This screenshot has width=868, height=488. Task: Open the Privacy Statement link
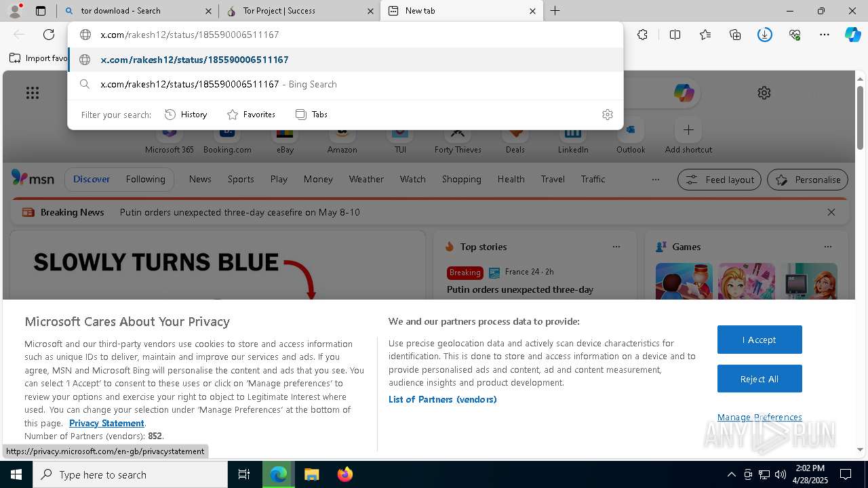(106, 423)
